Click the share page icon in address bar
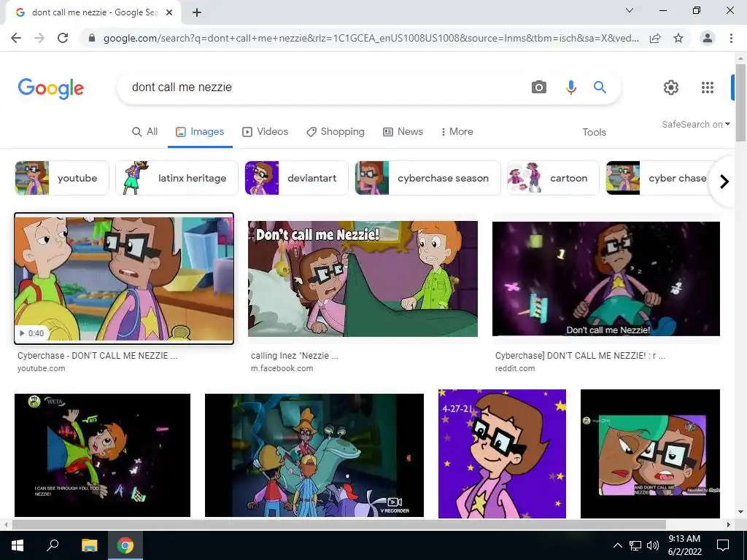The height and width of the screenshot is (560, 747). click(x=656, y=38)
